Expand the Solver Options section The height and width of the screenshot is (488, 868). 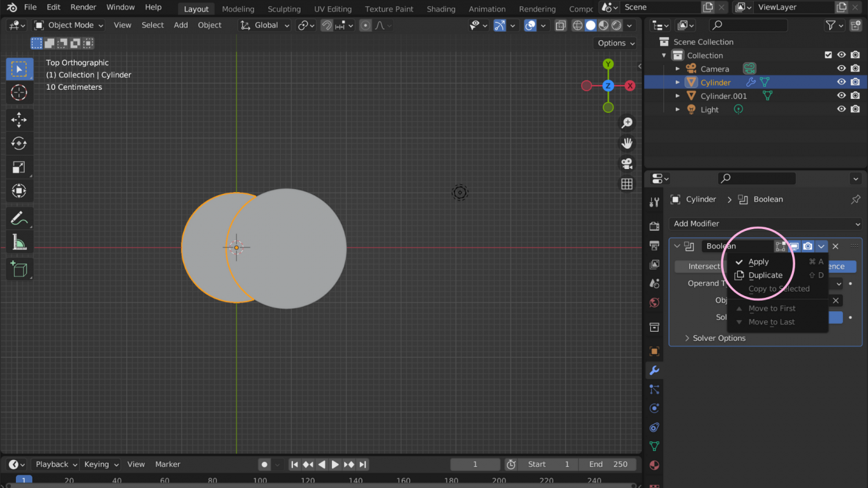click(717, 337)
